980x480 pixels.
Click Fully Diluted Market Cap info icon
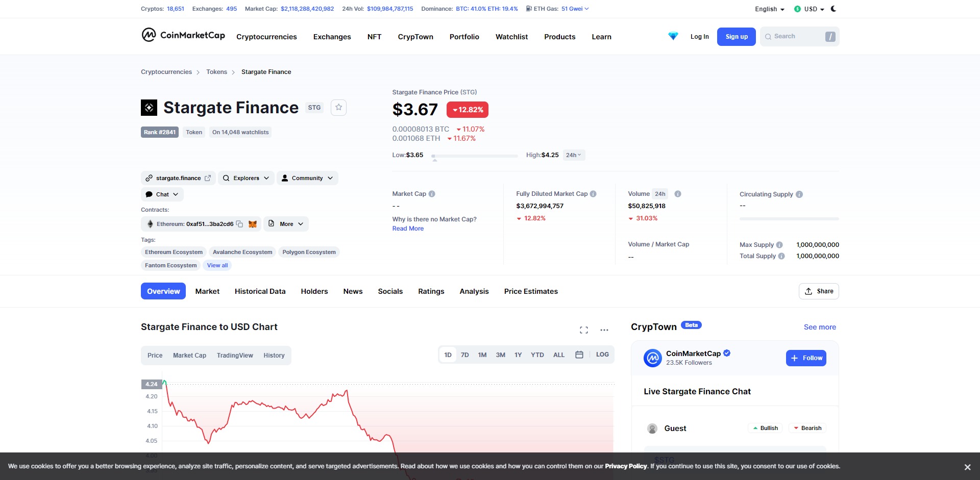tap(593, 194)
